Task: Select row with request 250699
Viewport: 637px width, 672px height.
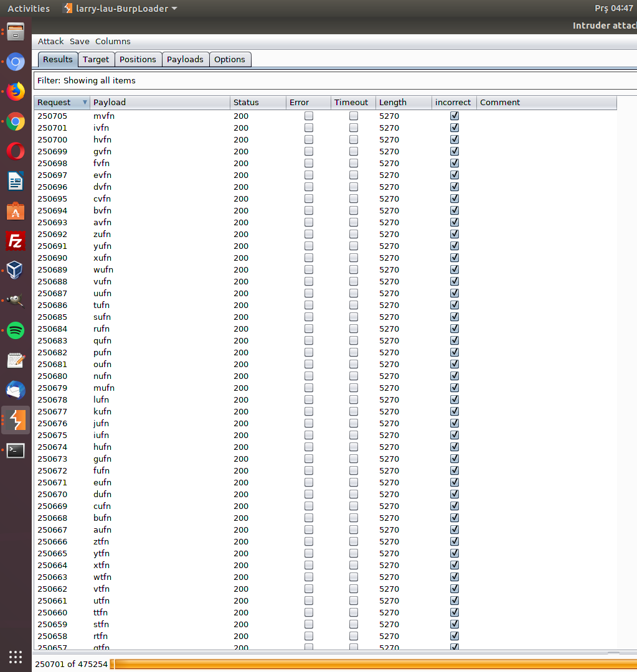Action: (325, 151)
